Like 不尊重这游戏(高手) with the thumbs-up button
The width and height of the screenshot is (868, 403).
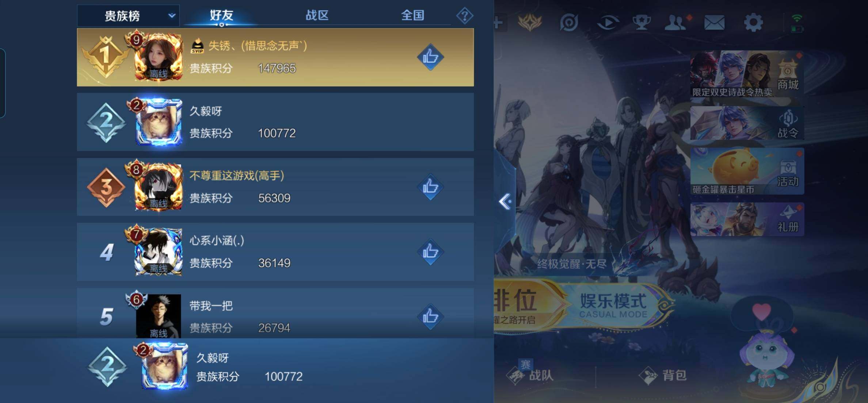point(430,187)
